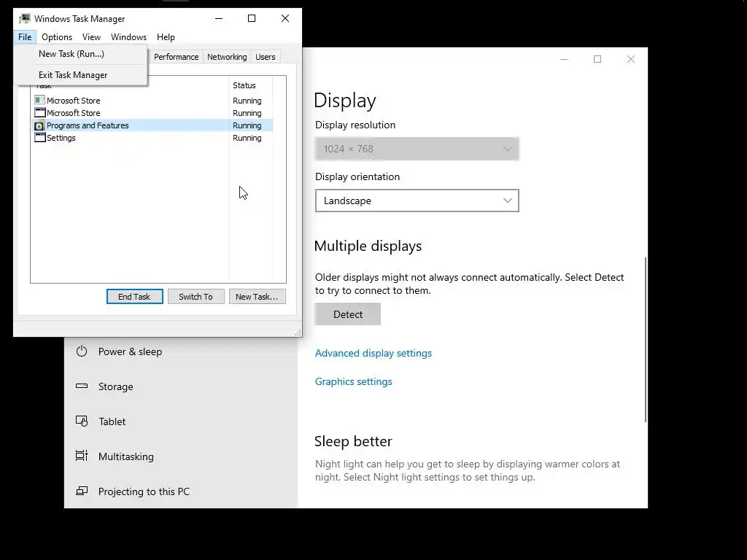
Task: Maximize the Task Manager window
Action: coord(252,18)
